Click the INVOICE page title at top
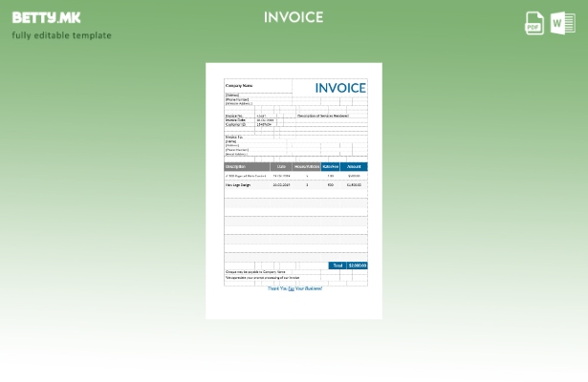588x382 pixels. 294,17
